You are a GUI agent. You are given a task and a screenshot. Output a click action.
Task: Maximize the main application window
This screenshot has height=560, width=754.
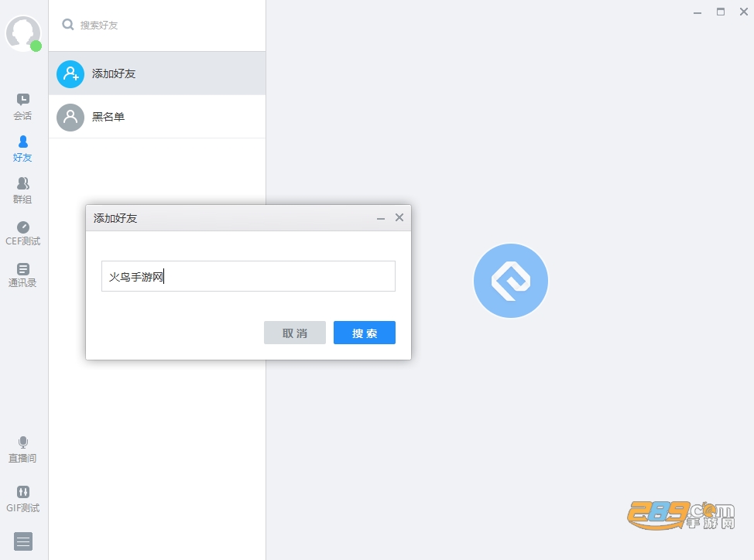721,12
